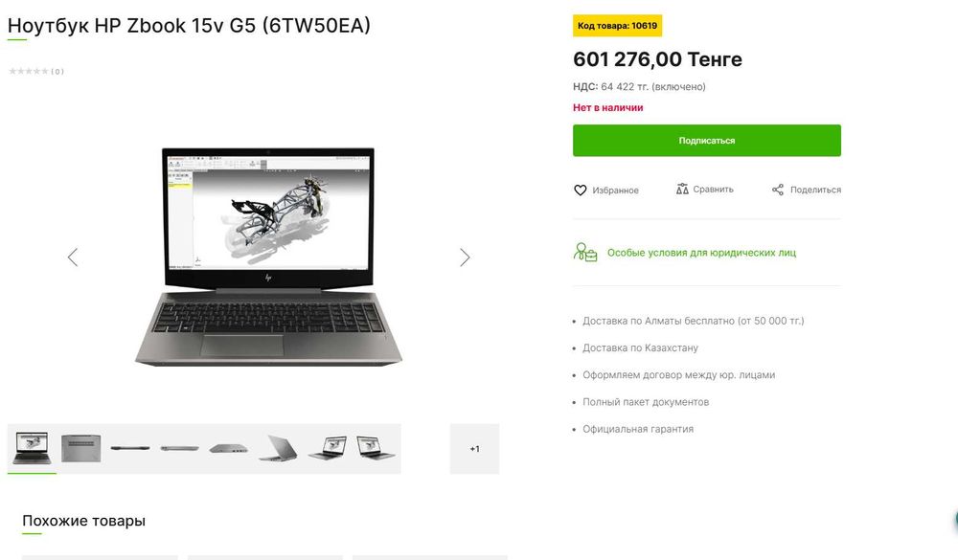Select the keyboard top-view thumbnail

point(80,448)
